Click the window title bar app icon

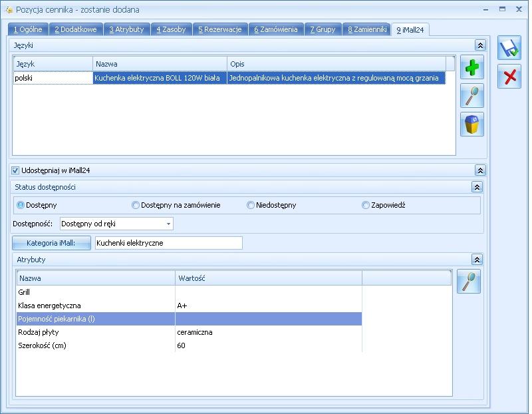click(x=9, y=9)
